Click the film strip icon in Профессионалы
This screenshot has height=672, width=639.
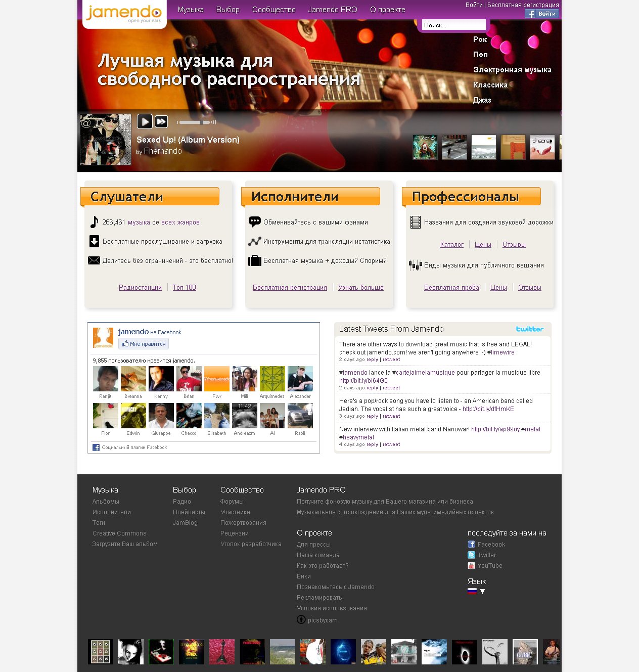point(416,222)
